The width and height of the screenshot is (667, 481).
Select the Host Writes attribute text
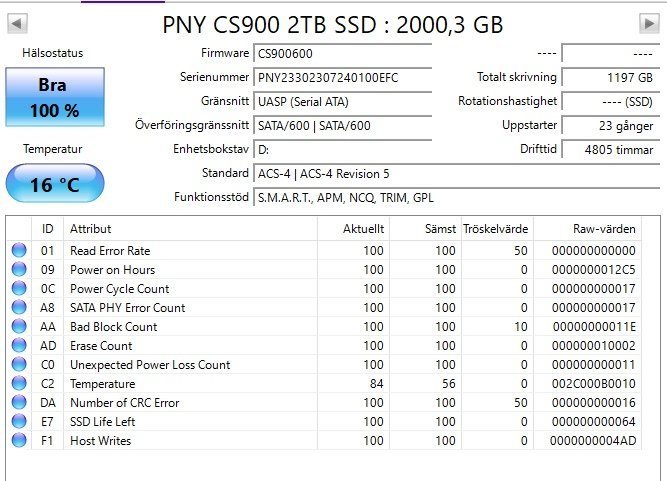tap(100, 441)
